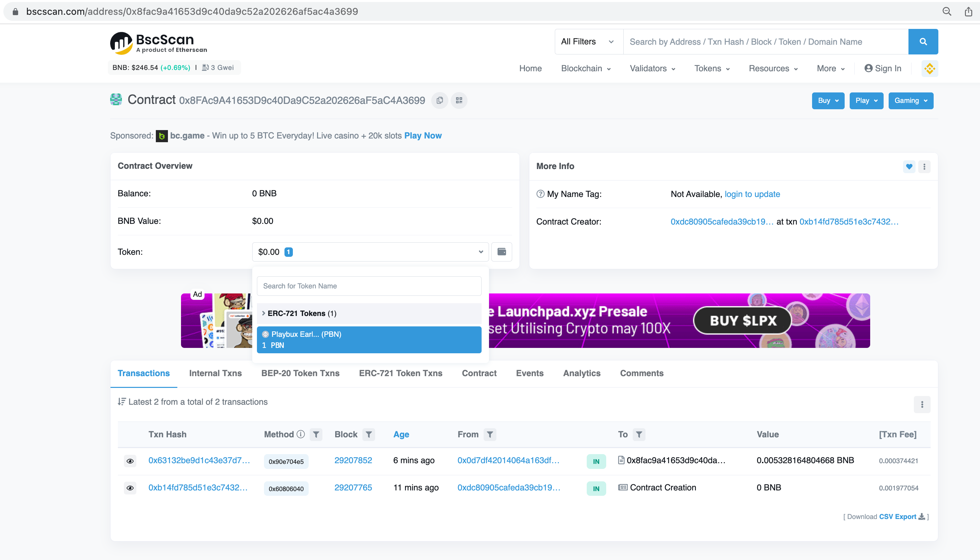Click browser zoom magnifier in address bar
Image resolution: width=980 pixels, height=560 pixels.
pos(946,11)
